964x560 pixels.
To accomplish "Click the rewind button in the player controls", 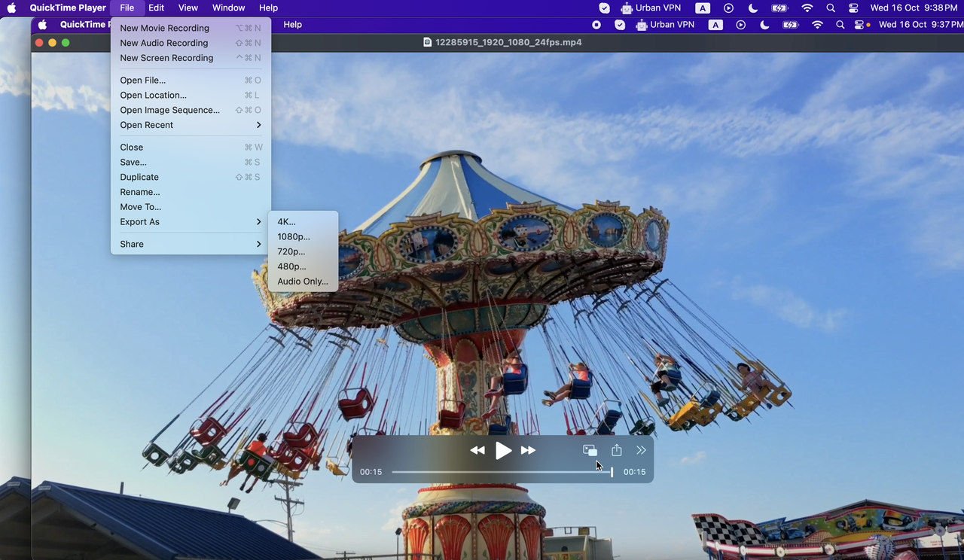I will coord(477,451).
